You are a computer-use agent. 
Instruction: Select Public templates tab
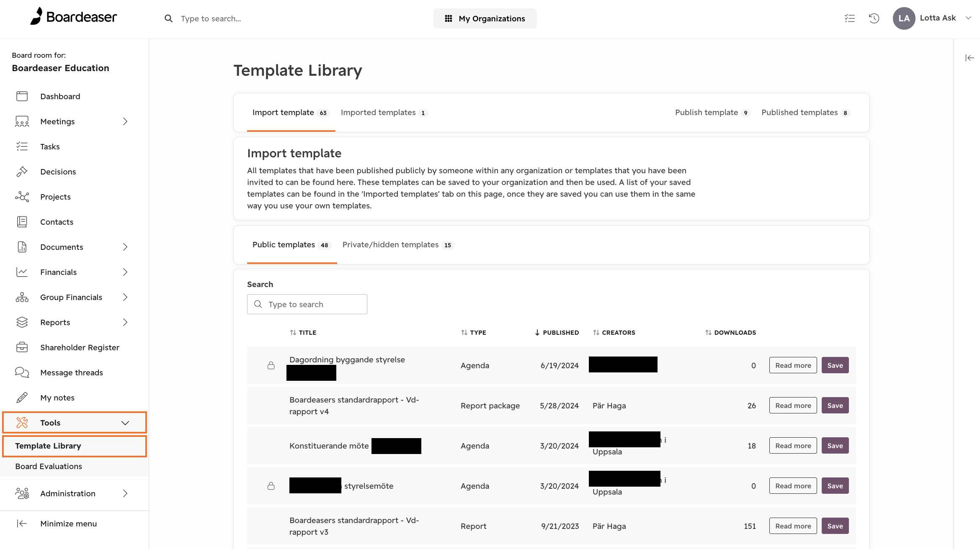pos(292,245)
